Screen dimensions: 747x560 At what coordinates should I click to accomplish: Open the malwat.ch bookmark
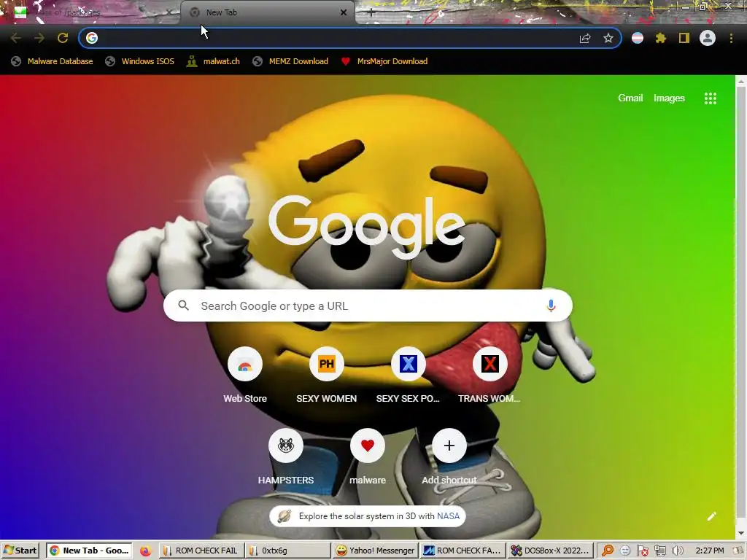click(214, 61)
